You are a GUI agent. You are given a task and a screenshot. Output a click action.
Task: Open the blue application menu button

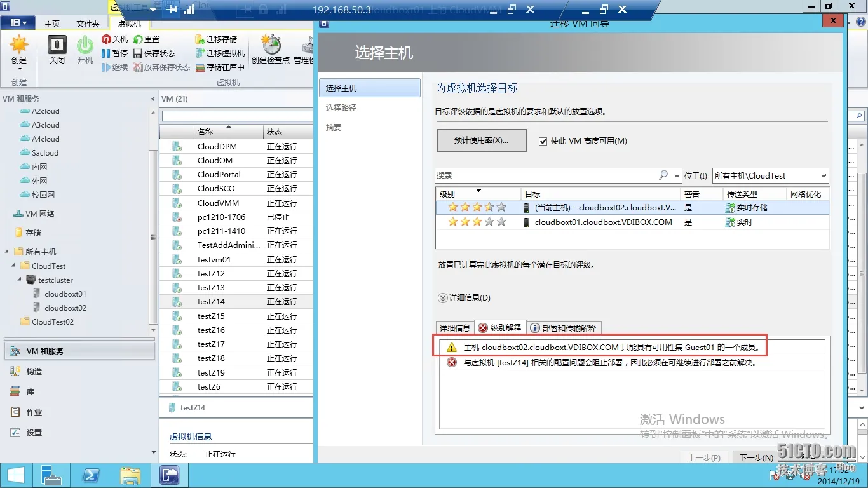18,23
